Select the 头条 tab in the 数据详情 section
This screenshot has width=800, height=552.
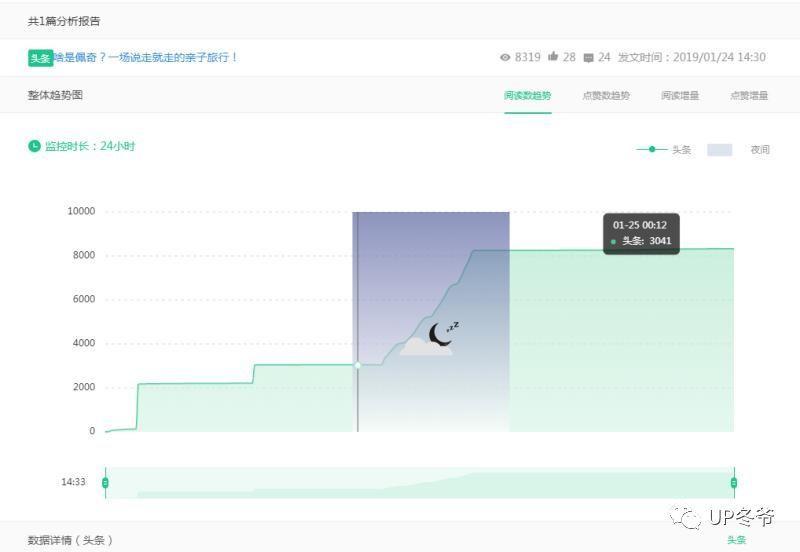[x=736, y=540]
